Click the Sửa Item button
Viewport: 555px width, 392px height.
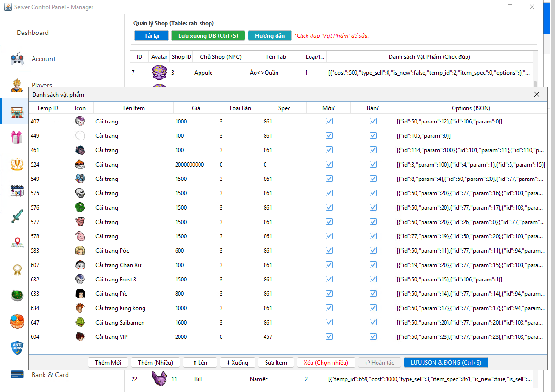(276, 362)
